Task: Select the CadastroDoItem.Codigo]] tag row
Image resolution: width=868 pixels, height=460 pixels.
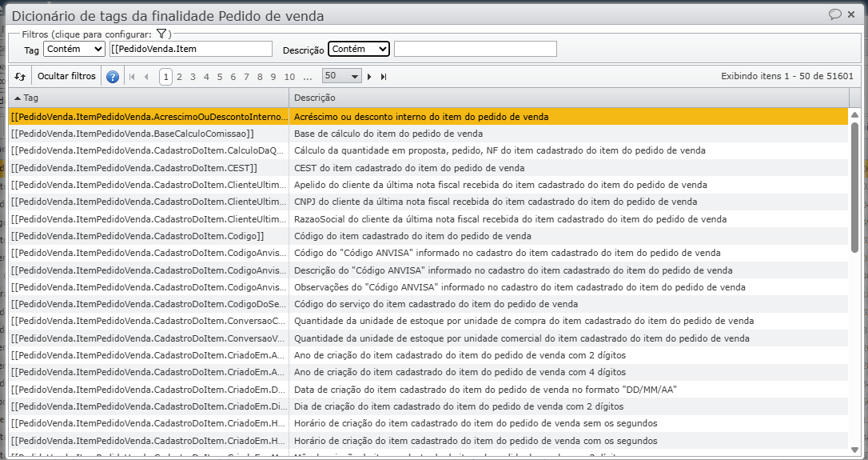Action: pyautogui.click(x=428, y=235)
